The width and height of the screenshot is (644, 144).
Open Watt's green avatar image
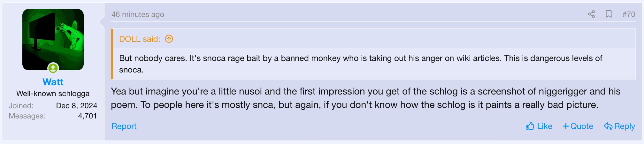53,39
